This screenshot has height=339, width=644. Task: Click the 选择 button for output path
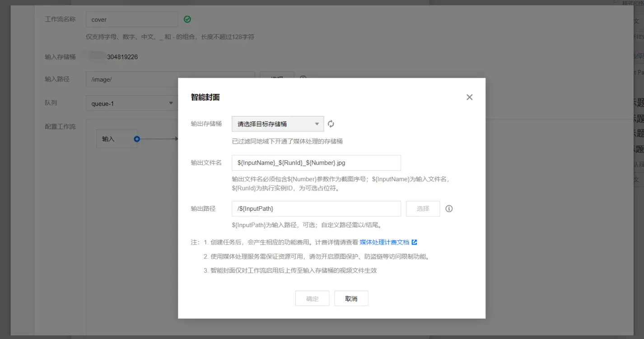[x=423, y=209]
